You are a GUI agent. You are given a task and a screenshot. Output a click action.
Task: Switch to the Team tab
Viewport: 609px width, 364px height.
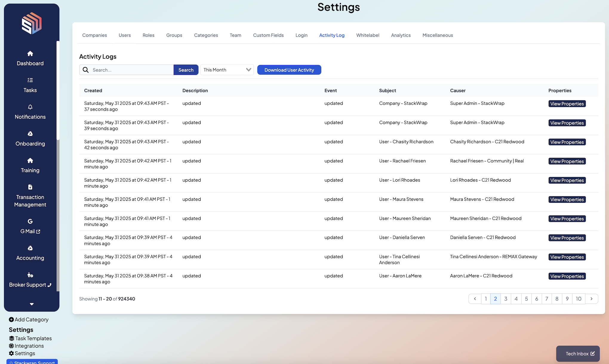[x=236, y=35]
